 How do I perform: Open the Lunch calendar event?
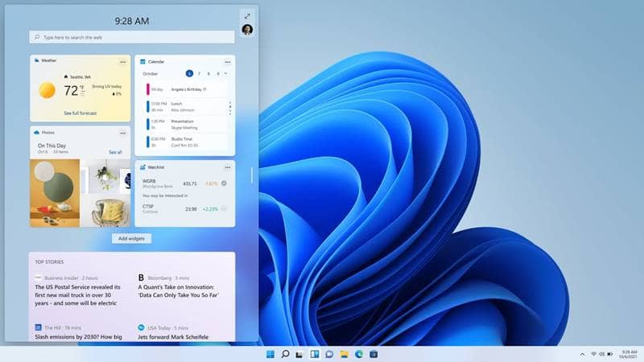click(x=186, y=107)
